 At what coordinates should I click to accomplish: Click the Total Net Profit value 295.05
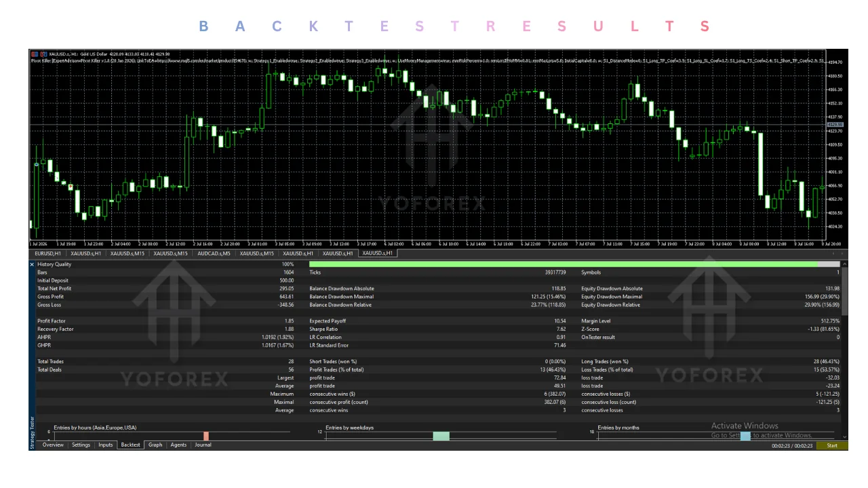click(286, 289)
